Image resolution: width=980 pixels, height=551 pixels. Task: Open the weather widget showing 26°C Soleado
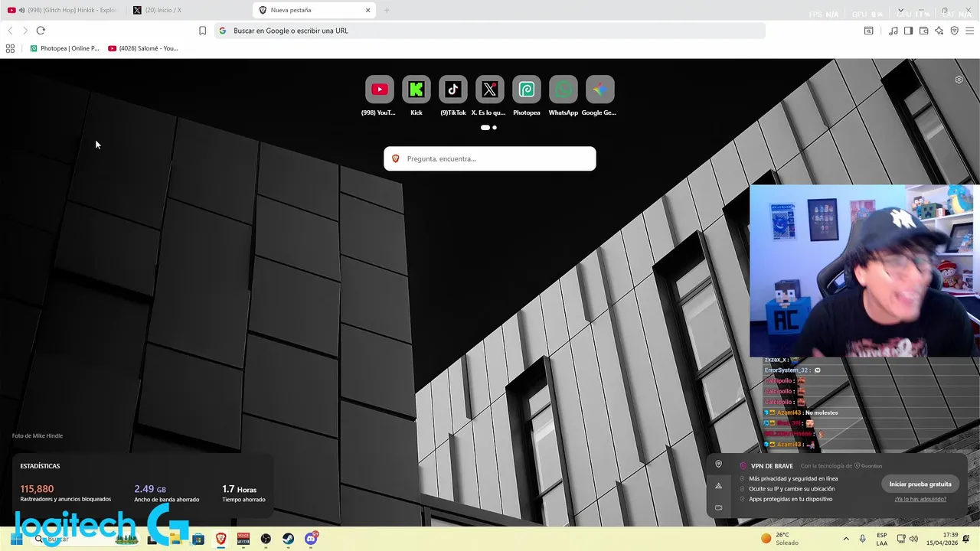(x=781, y=539)
